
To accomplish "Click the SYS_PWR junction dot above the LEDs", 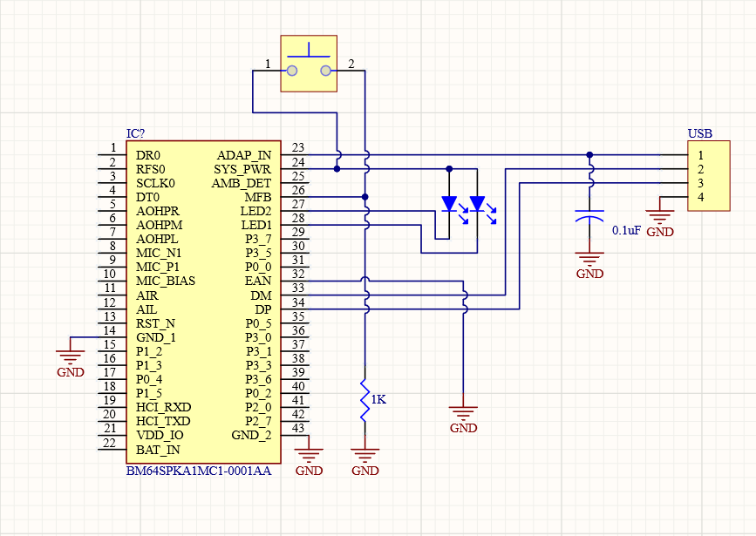I will pyautogui.click(x=449, y=169).
